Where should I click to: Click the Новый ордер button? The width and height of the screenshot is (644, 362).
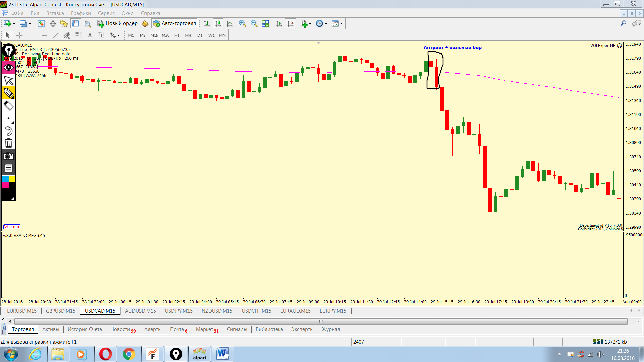[x=118, y=23]
